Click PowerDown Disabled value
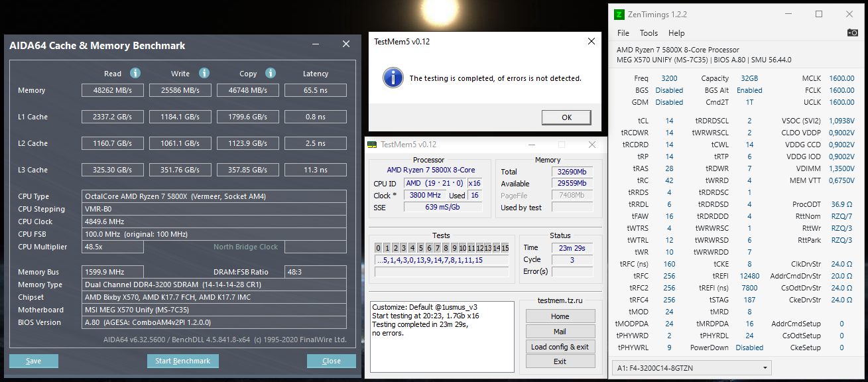 [x=749, y=348]
